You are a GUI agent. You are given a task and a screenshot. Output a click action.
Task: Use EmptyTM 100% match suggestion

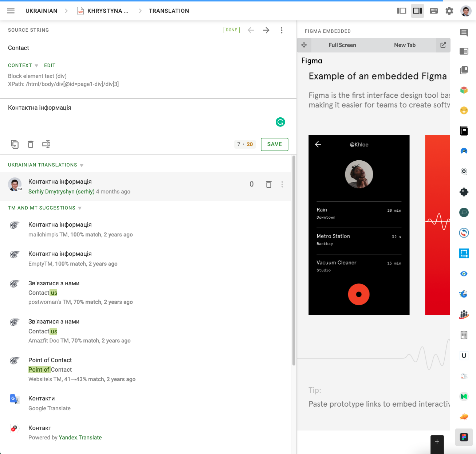(146, 259)
